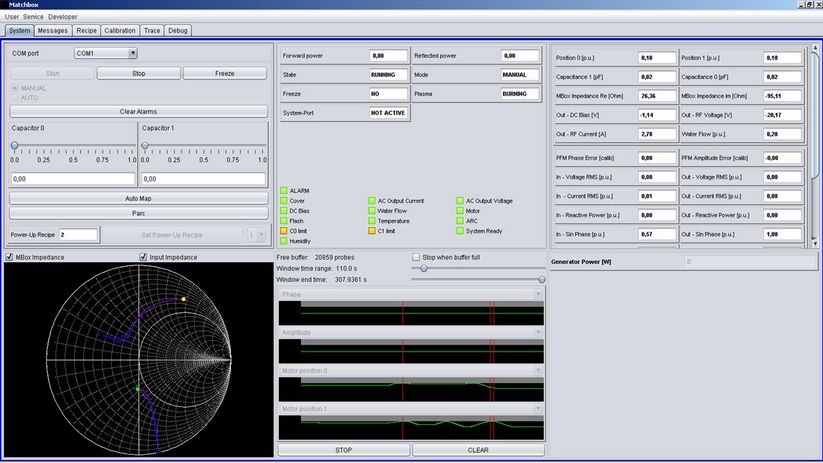Click the yellow marker on Smith chart
Screen dimensions: 823x463
(x=183, y=299)
